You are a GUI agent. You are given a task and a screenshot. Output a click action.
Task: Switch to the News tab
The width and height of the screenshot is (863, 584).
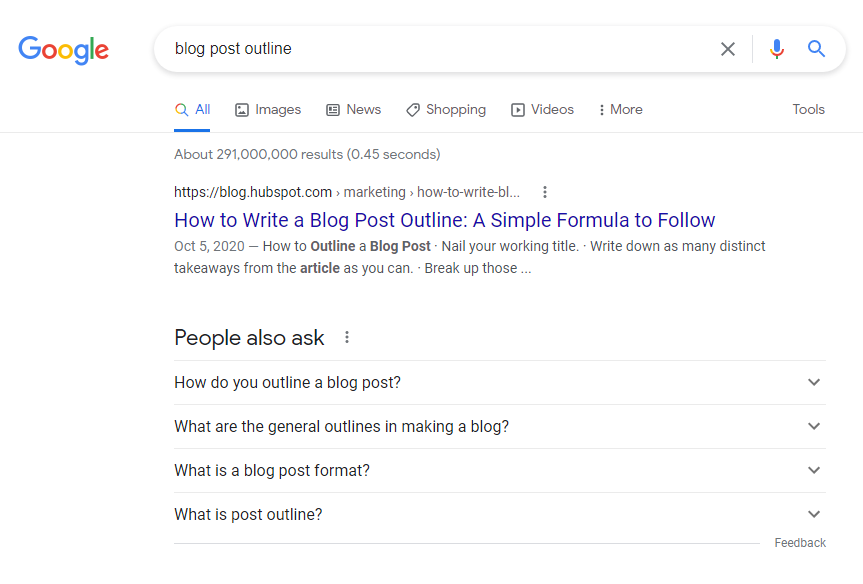[x=353, y=110]
